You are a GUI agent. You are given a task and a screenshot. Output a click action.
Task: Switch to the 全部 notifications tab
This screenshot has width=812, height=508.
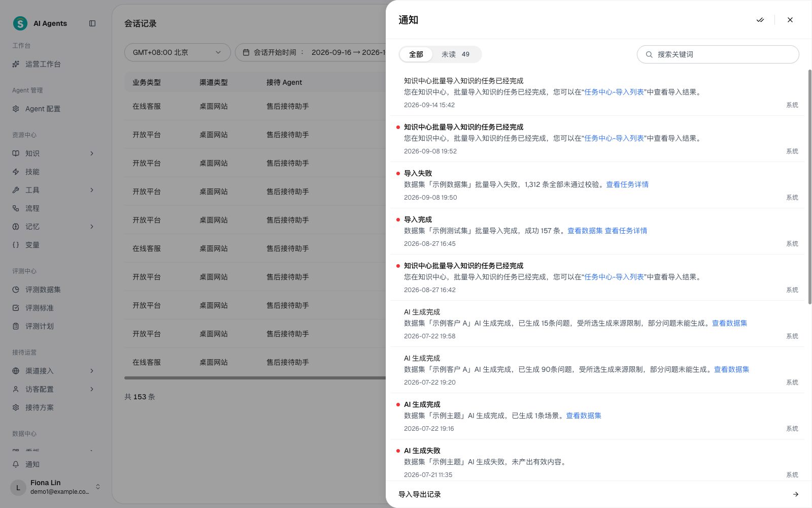416,54
